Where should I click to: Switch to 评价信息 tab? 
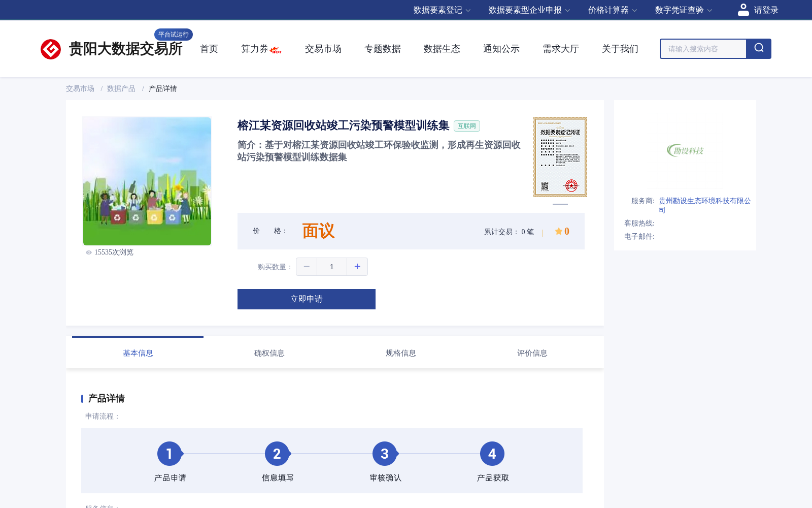pyautogui.click(x=532, y=353)
